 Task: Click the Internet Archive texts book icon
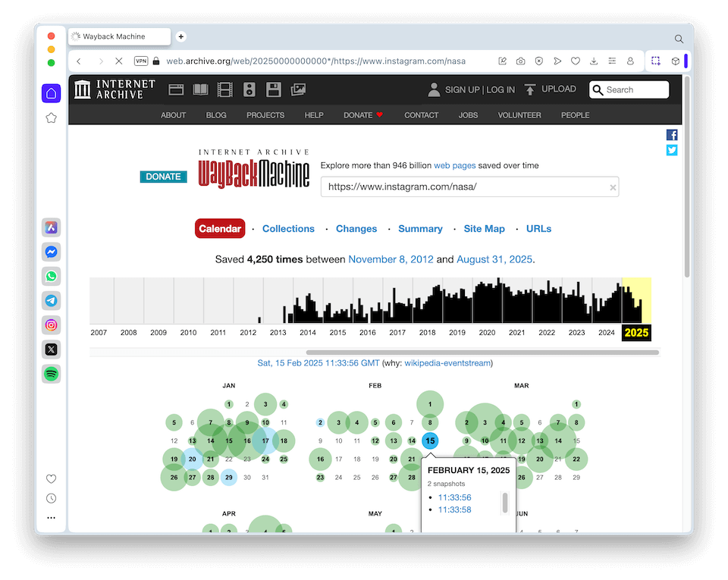pyautogui.click(x=200, y=89)
